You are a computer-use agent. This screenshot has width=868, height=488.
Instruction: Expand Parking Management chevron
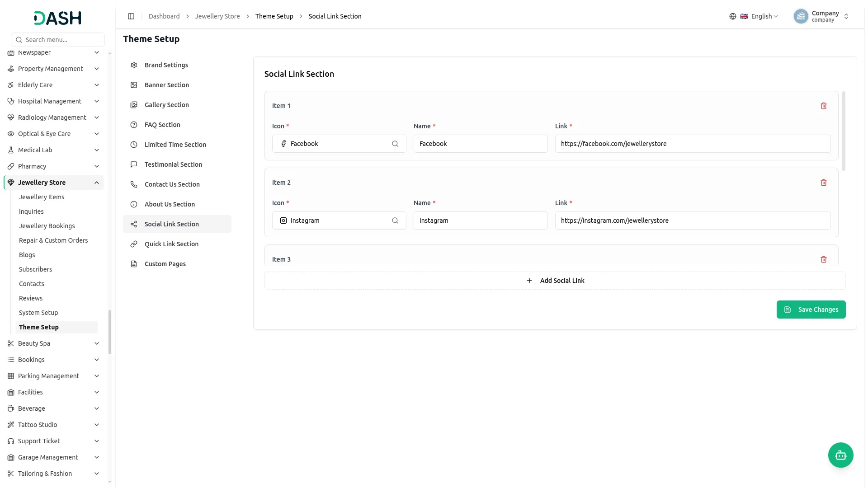(x=97, y=376)
